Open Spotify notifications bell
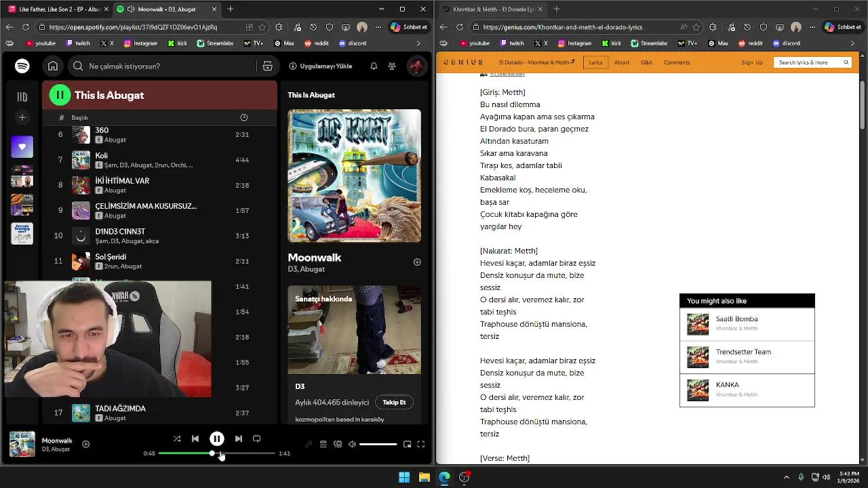Screen dimensions: 868x488 [374, 66]
